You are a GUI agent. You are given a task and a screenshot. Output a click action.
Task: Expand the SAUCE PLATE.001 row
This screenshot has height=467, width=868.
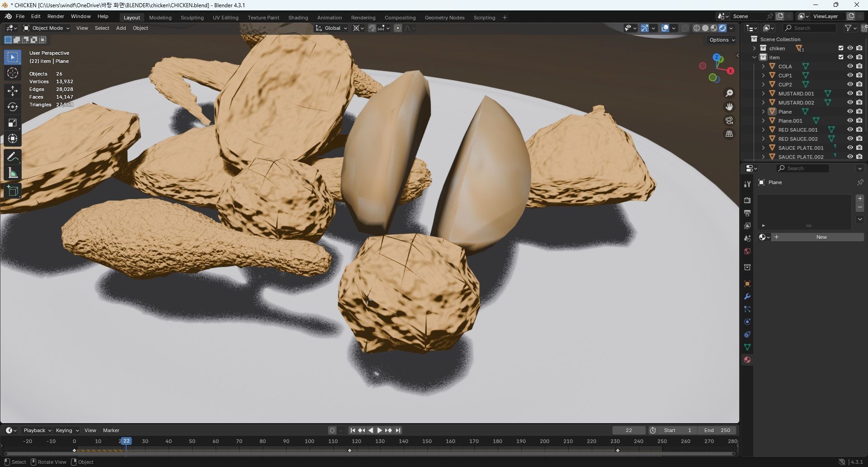[x=763, y=148]
